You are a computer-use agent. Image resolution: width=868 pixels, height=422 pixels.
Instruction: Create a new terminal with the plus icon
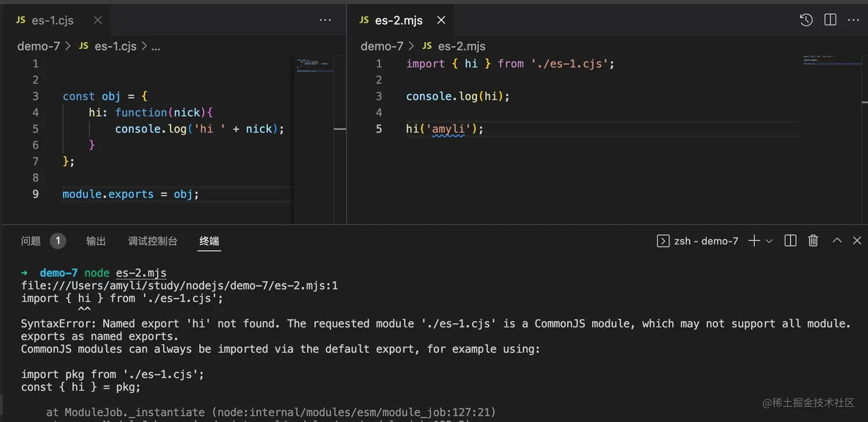(x=753, y=241)
